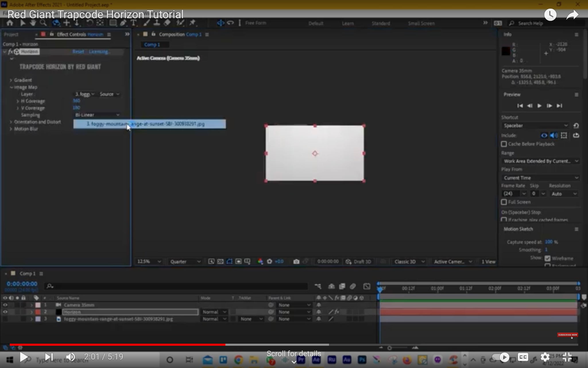Expand Orientation and Distort group

[x=11, y=122]
